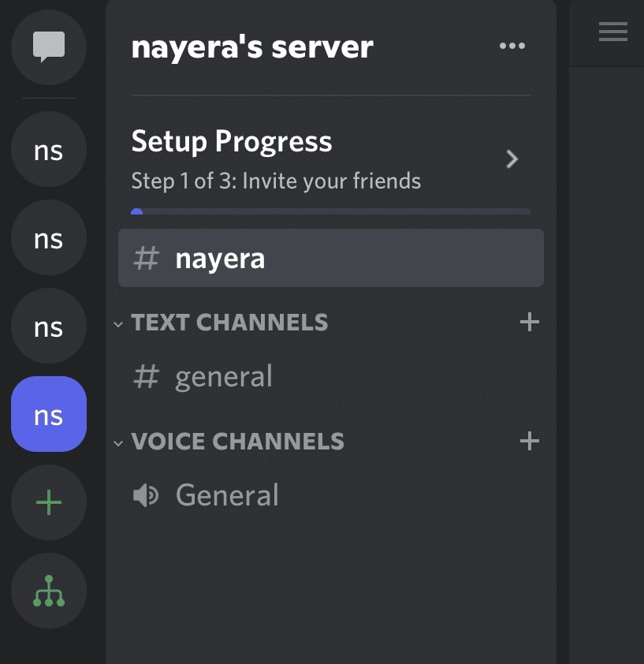644x664 pixels.
Task: Select the highlighted blue ns server icon
Action: pyautogui.click(x=49, y=414)
